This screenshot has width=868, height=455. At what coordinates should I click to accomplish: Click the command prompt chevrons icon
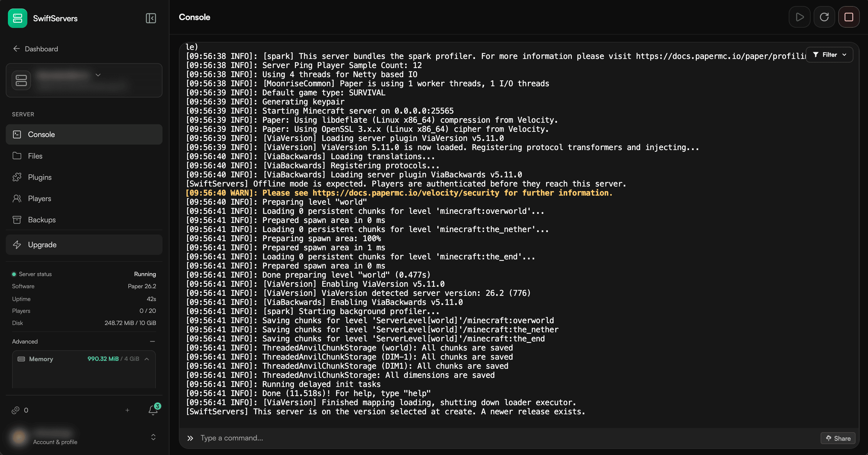click(190, 438)
